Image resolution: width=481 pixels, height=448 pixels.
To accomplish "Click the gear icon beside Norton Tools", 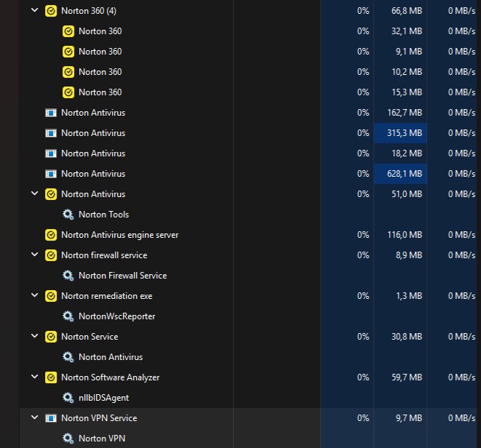I will [68, 215].
